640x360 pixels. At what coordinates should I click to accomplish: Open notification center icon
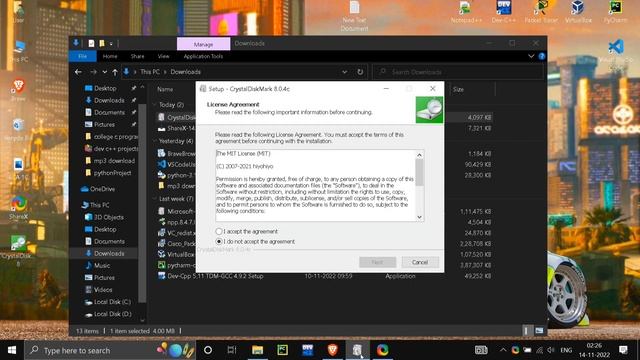[x=623, y=350]
